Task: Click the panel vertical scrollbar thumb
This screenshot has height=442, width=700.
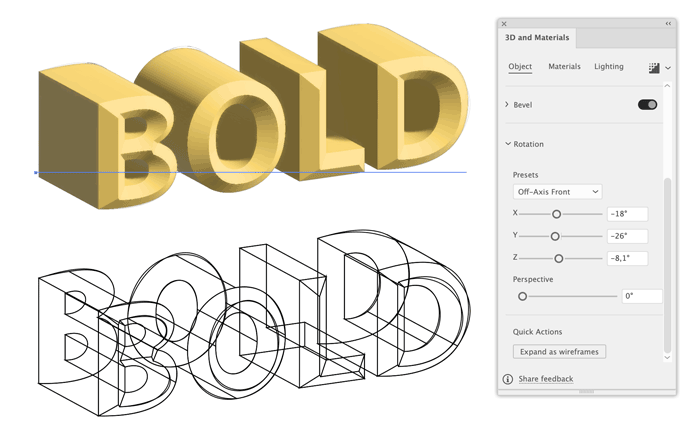Action: [667, 265]
